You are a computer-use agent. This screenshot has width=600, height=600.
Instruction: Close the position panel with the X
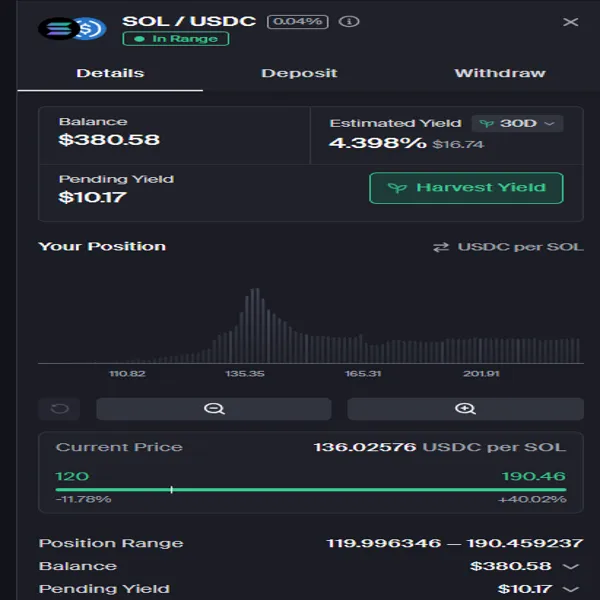tap(570, 22)
